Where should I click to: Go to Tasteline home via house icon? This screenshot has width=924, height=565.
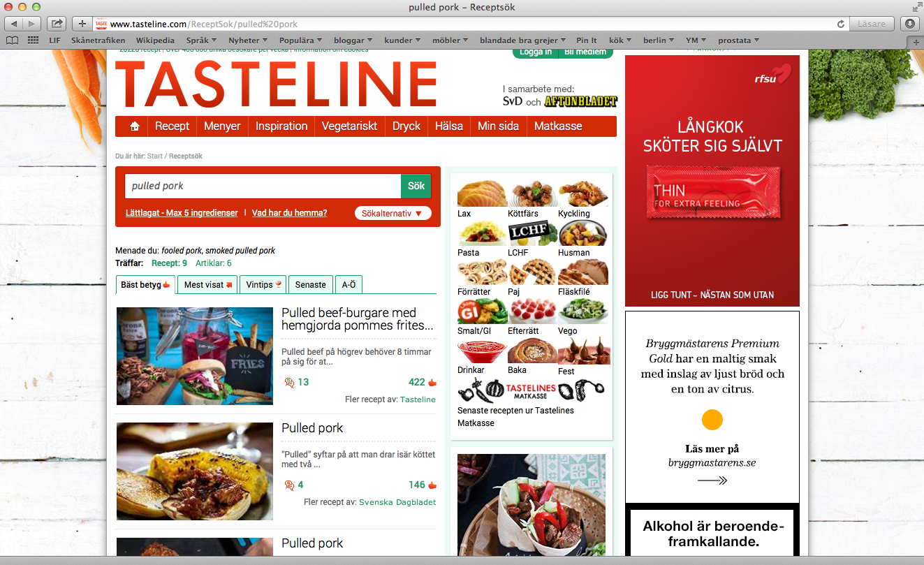[x=135, y=126]
